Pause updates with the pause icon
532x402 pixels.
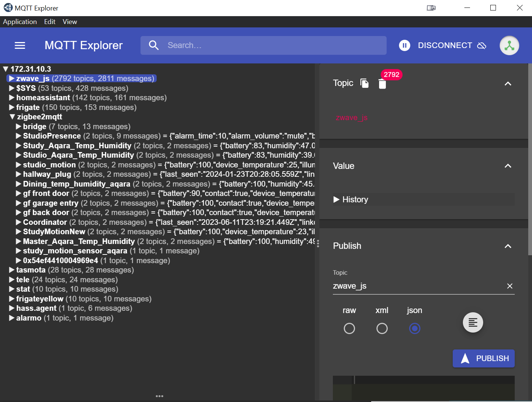405,45
